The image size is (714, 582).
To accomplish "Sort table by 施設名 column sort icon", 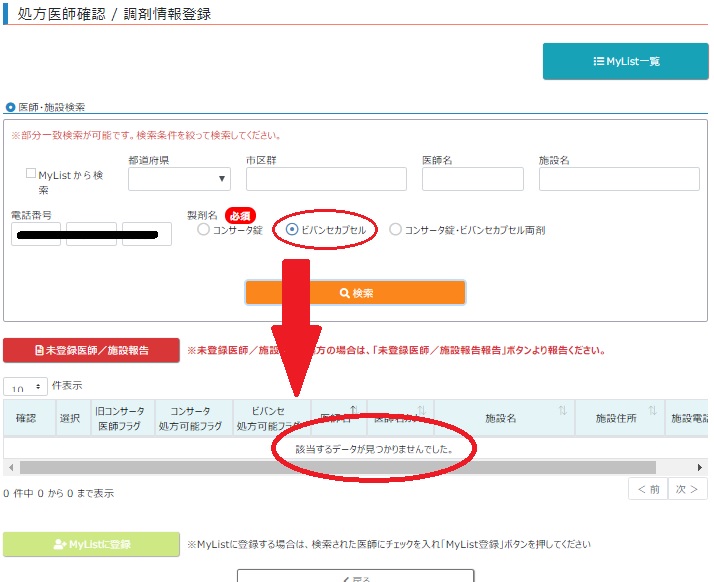I will 563,411.
